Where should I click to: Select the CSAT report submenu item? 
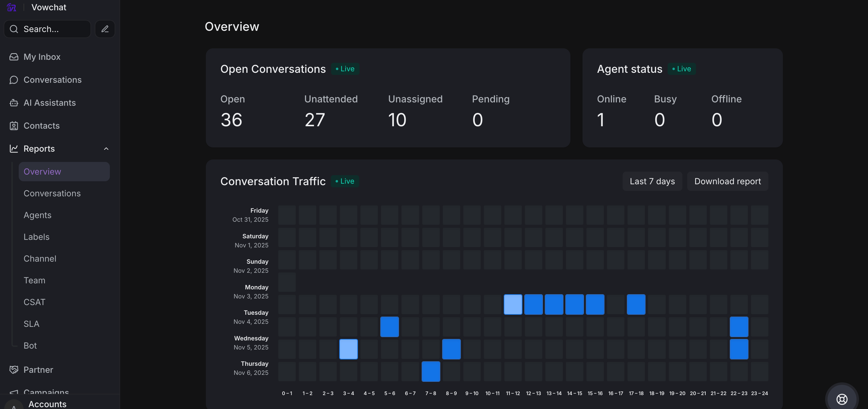(34, 302)
